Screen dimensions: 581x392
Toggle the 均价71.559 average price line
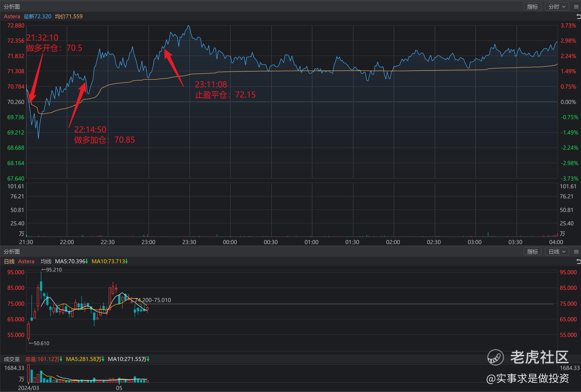[69, 17]
